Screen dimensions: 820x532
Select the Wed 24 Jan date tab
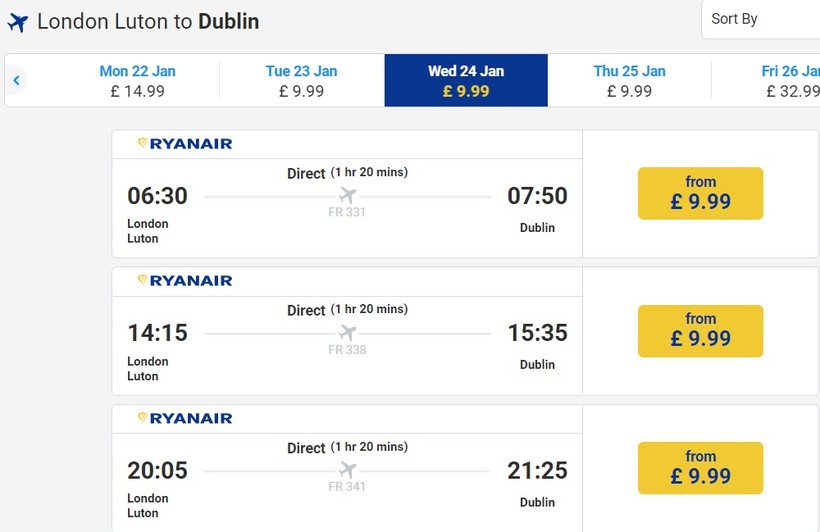pyautogui.click(x=466, y=81)
